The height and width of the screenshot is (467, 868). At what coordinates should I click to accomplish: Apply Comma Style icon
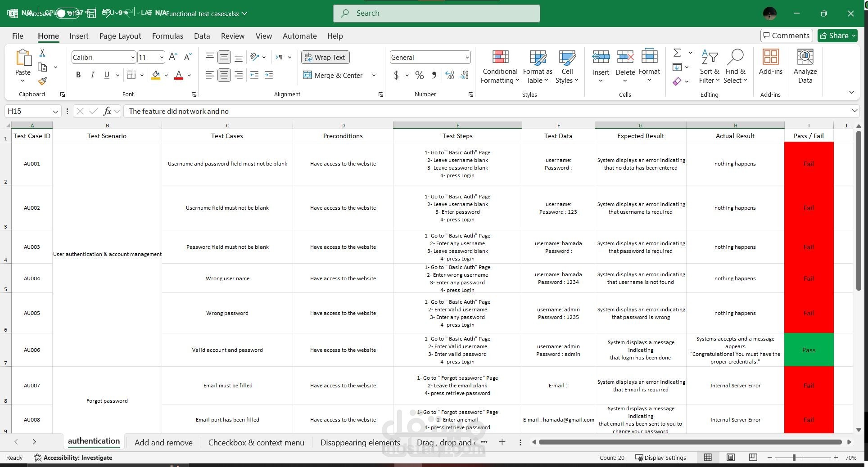[434, 75]
